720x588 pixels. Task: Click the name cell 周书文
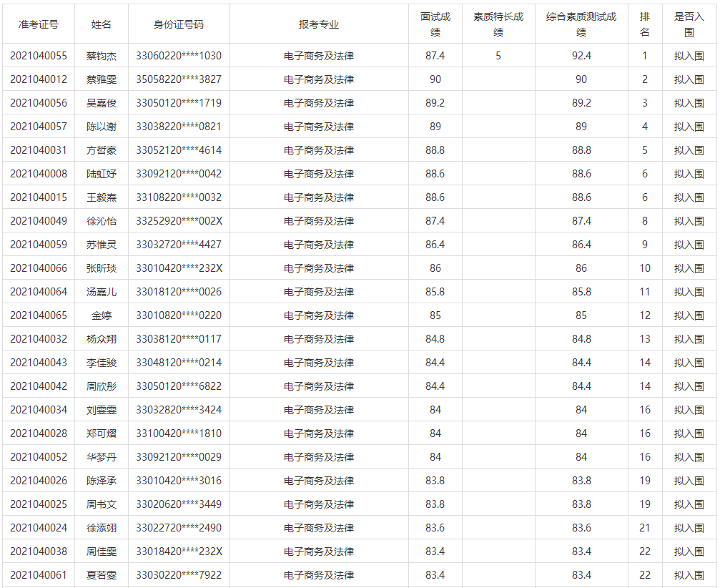102,504
